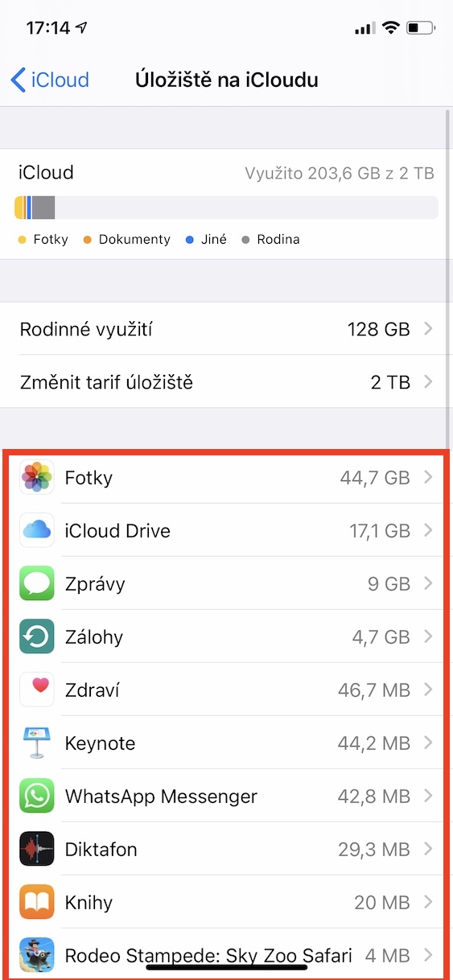Tap the Rodeo Stampede game icon
This screenshot has width=453, height=980.
(x=36, y=955)
